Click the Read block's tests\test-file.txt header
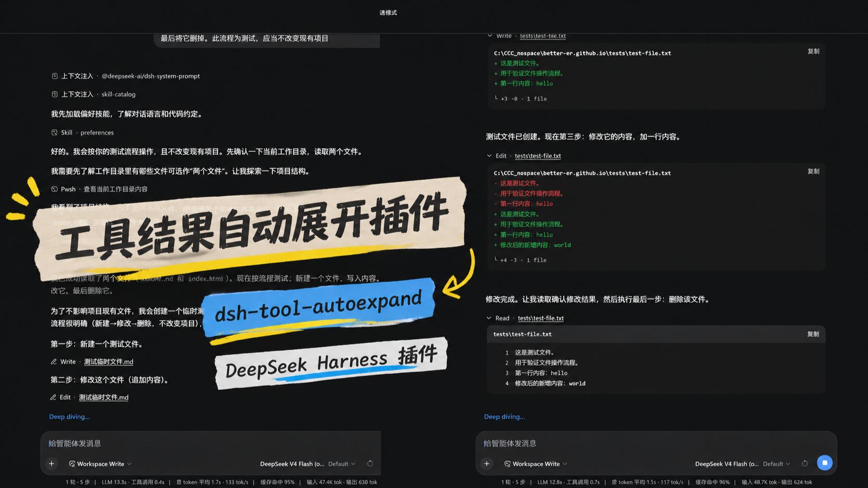868x488 pixels. pos(522,334)
